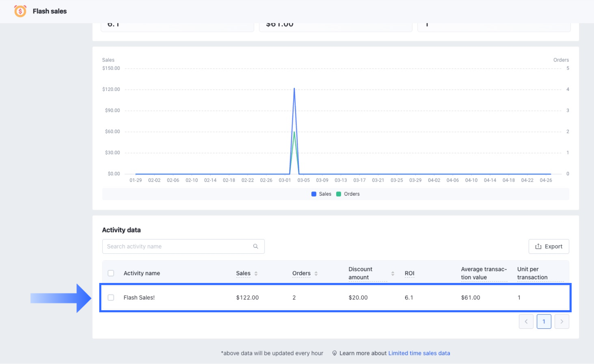Click the 03-01 date label on chart axis
The image size is (594, 364).
point(285,180)
